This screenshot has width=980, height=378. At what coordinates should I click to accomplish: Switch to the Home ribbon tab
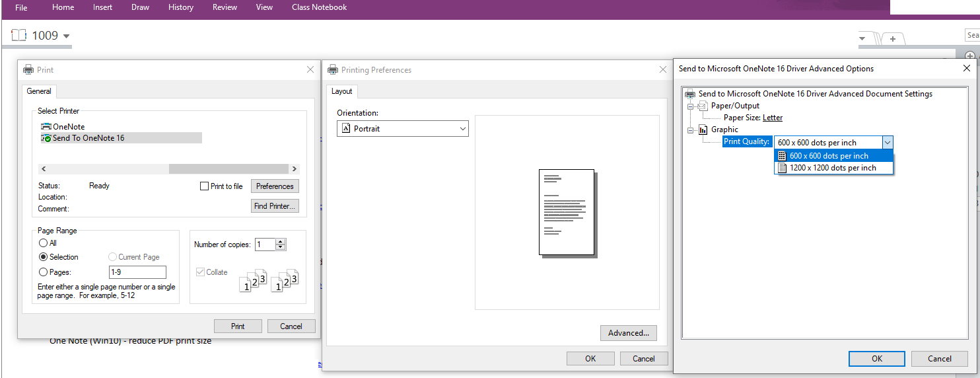coord(63,7)
